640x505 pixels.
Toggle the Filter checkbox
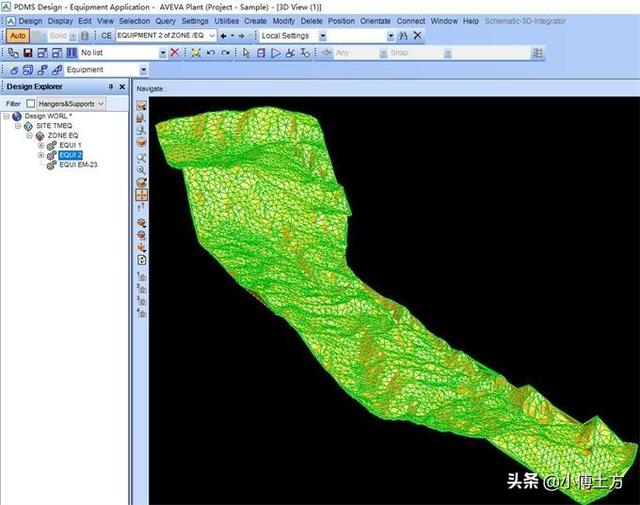pos(31,103)
